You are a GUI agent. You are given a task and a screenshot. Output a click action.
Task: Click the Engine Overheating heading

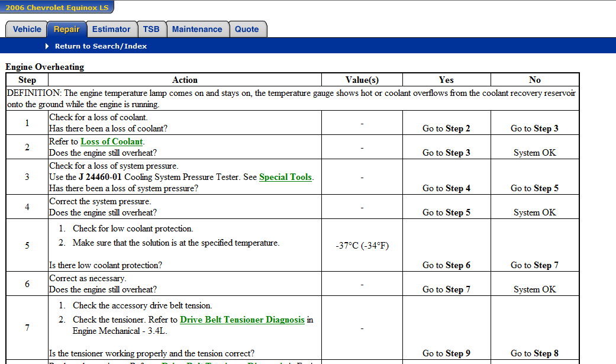[45, 67]
